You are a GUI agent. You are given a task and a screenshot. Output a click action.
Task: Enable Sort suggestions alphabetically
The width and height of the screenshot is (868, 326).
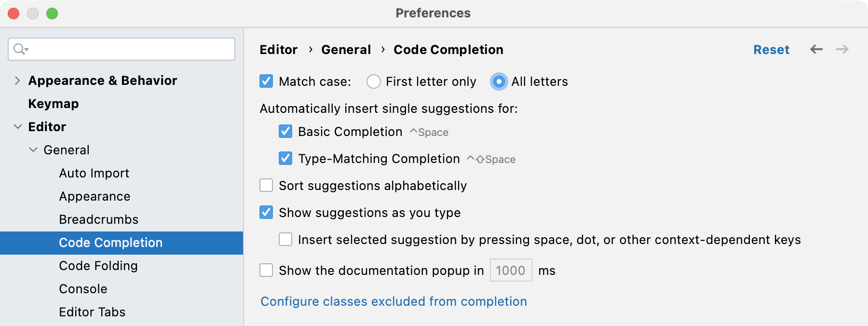pyautogui.click(x=266, y=185)
